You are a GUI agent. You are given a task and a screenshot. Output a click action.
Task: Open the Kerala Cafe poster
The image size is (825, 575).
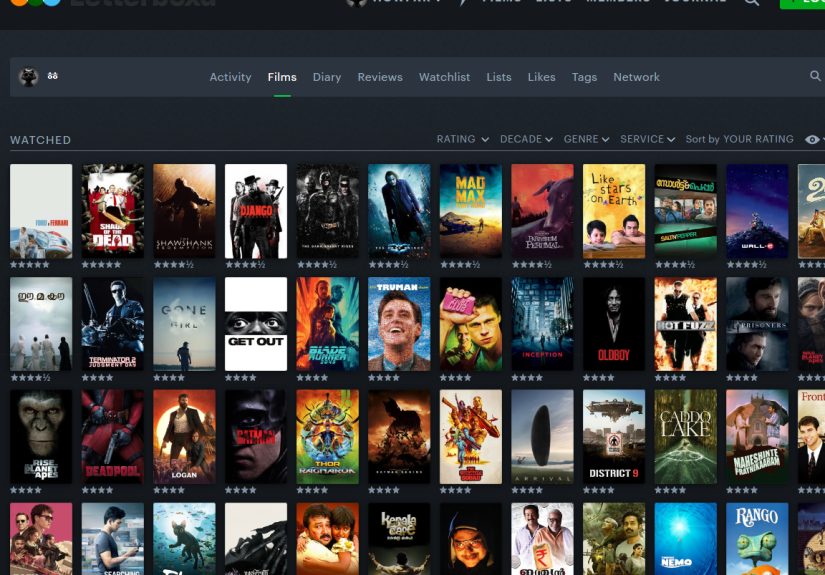[x=399, y=539]
